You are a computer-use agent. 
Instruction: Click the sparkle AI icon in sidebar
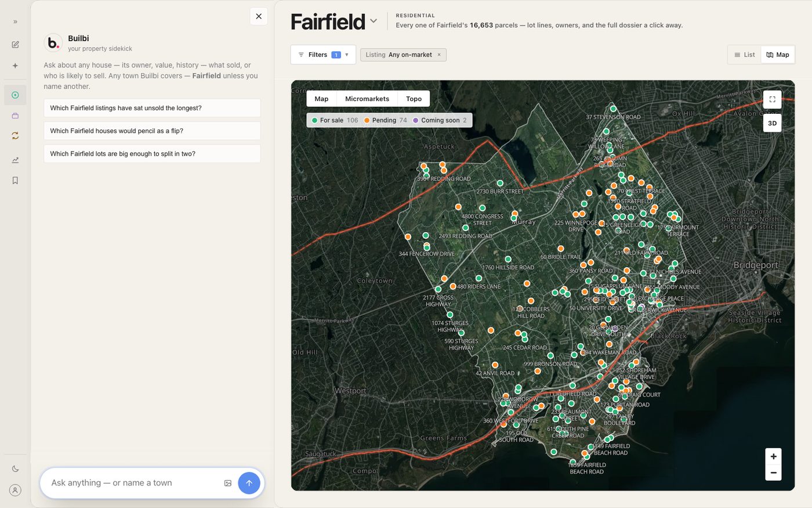(15, 66)
